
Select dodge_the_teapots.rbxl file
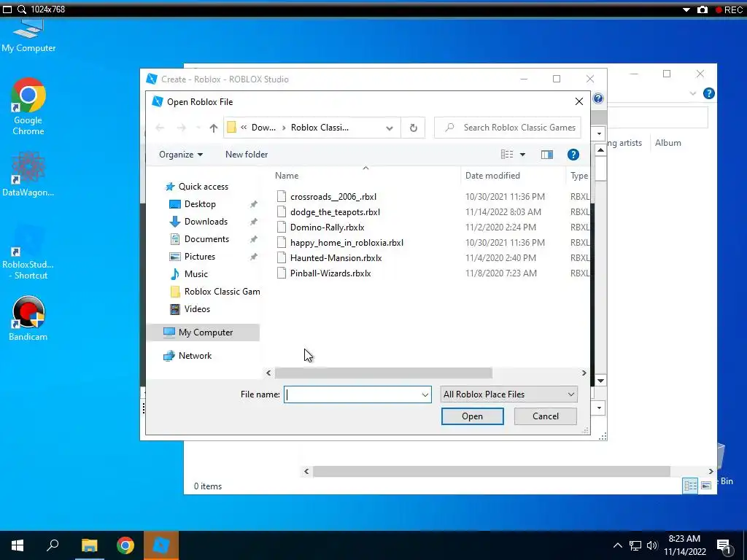pos(335,212)
